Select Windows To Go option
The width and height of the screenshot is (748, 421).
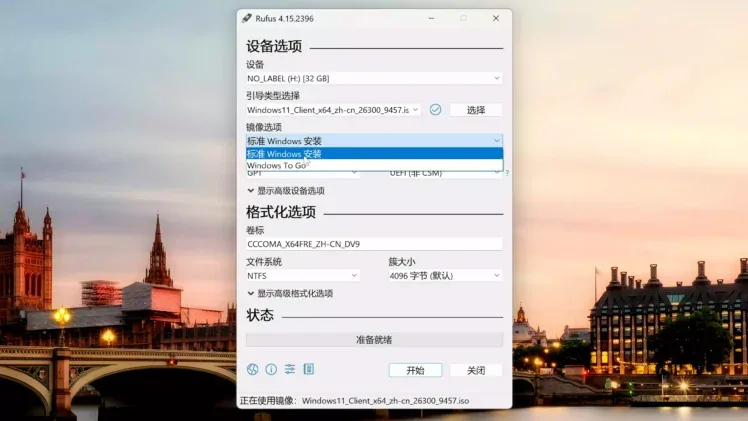click(x=374, y=165)
